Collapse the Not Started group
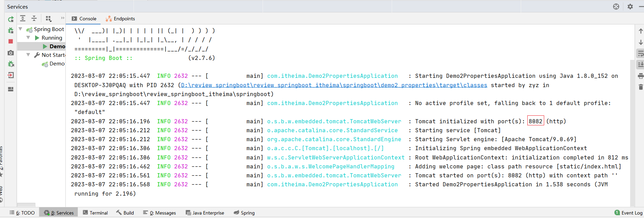The image size is (644, 218). coord(28,55)
